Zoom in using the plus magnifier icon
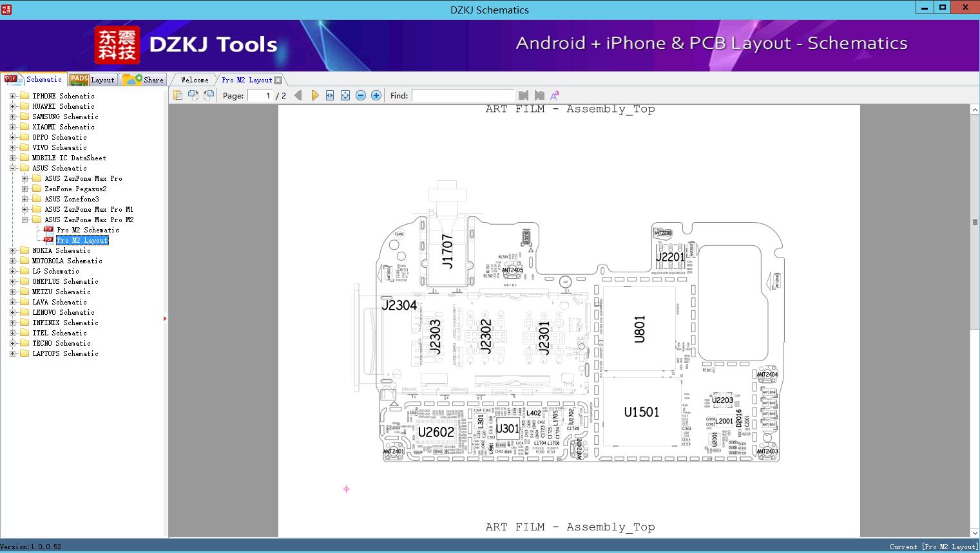 [376, 95]
